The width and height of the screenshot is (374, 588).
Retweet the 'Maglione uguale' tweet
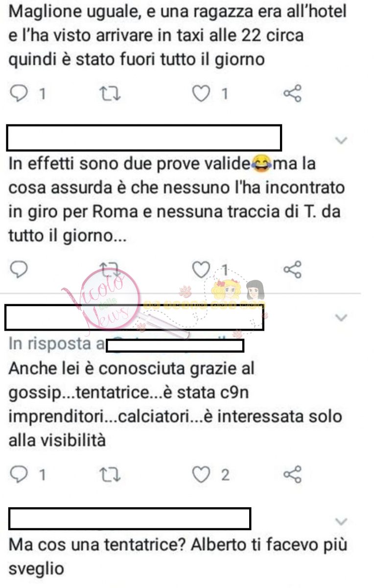(x=109, y=94)
